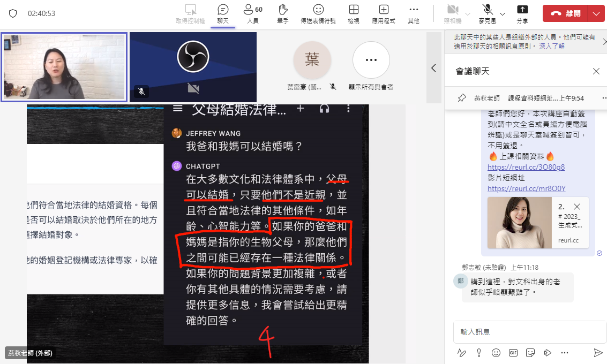Click plus new chat icon in shared screen
The height and width of the screenshot is (364, 607).
coord(301,109)
